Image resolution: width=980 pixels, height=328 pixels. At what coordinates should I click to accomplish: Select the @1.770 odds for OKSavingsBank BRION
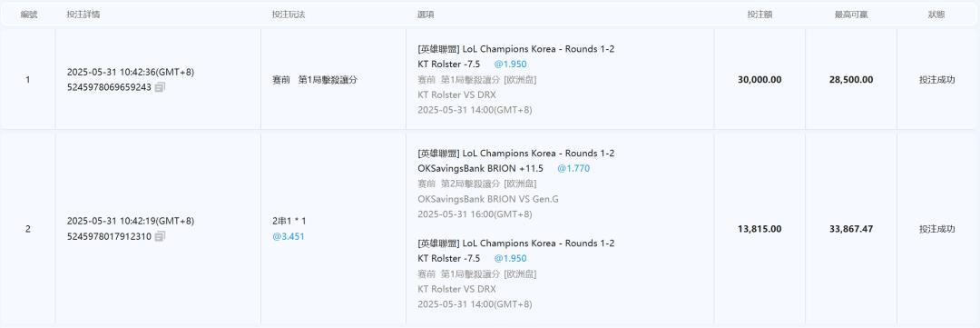(x=573, y=168)
